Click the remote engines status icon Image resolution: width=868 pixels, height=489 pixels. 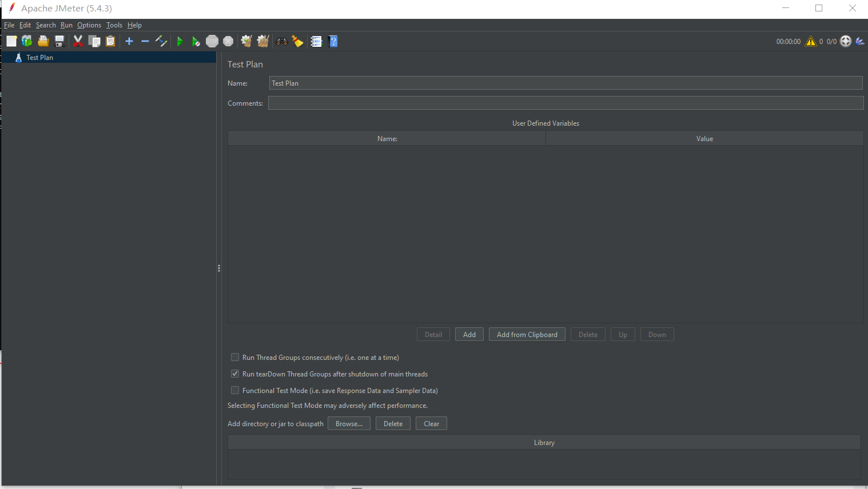(x=846, y=41)
